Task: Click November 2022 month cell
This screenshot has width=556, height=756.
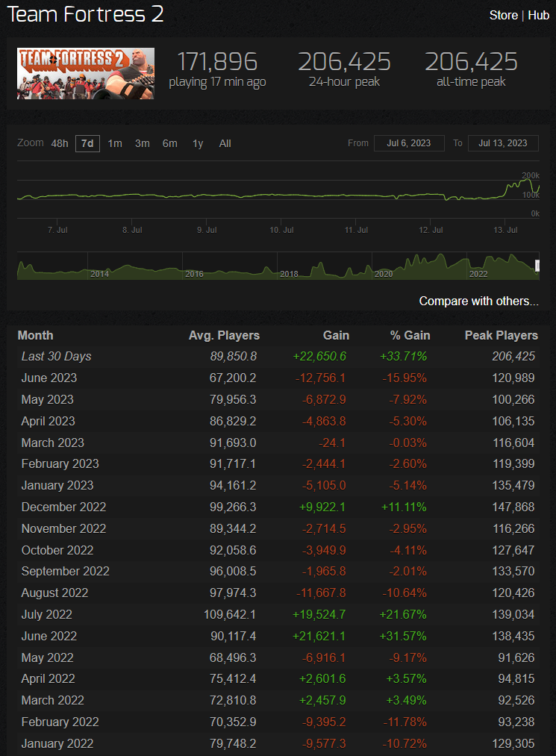Action: point(63,529)
